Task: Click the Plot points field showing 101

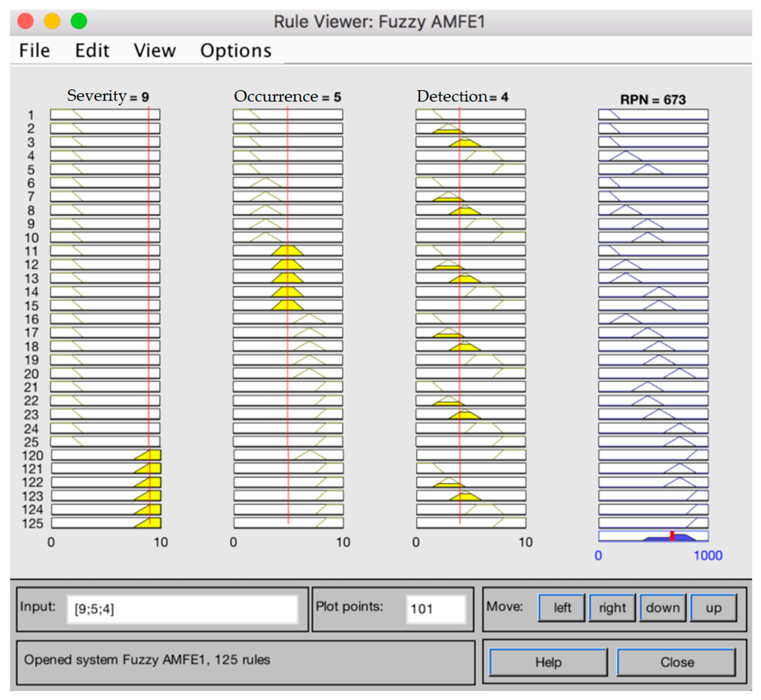Action: pyautogui.click(x=435, y=609)
